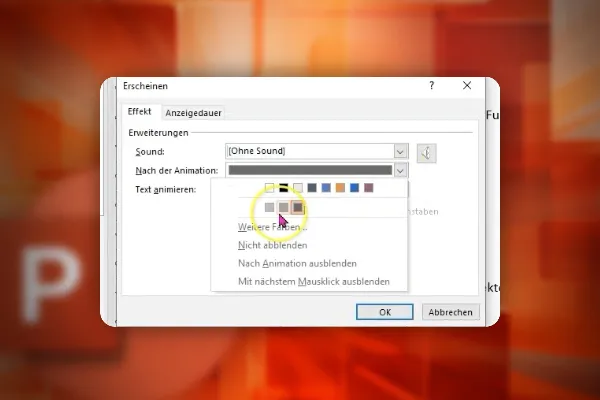Confirm with the OK button
Image resolution: width=600 pixels, height=400 pixels.
tap(385, 312)
